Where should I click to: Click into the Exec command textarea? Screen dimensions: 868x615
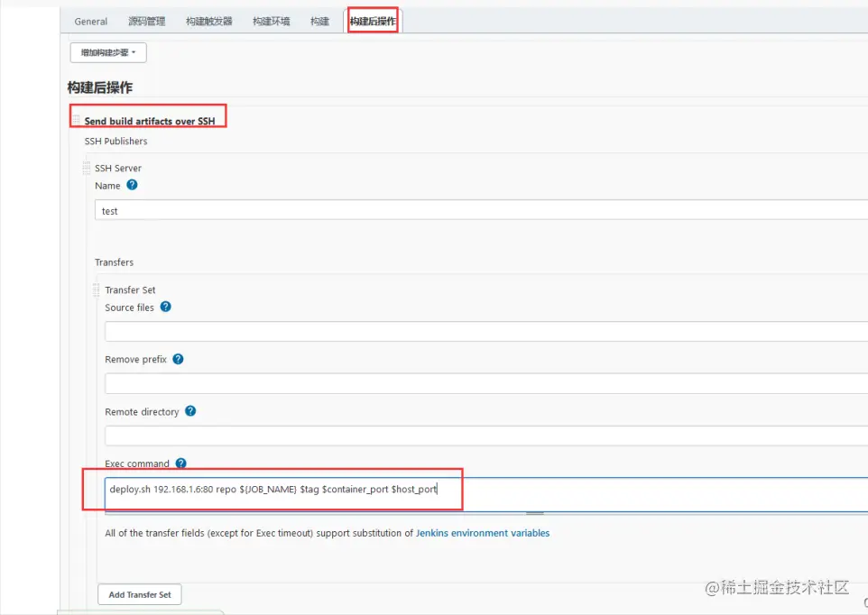(x=486, y=495)
